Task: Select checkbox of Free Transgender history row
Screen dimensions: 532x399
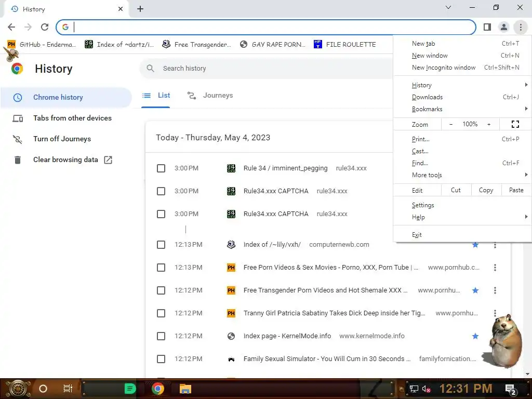Action: click(x=161, y=290)
